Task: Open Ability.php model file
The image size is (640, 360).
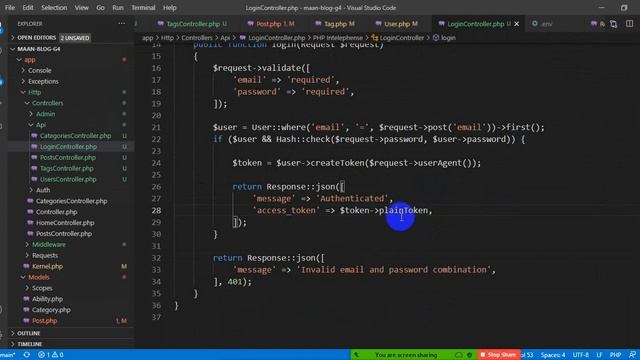Action: click(47, 299)
